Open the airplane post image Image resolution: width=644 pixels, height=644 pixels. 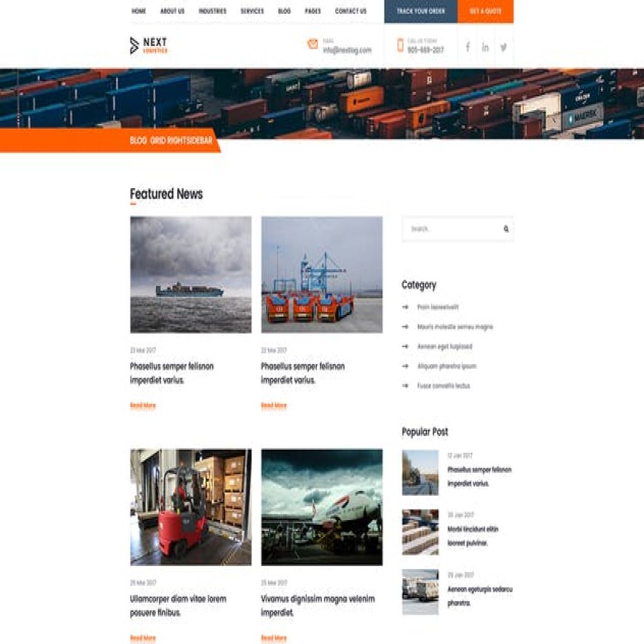(321, 507)
